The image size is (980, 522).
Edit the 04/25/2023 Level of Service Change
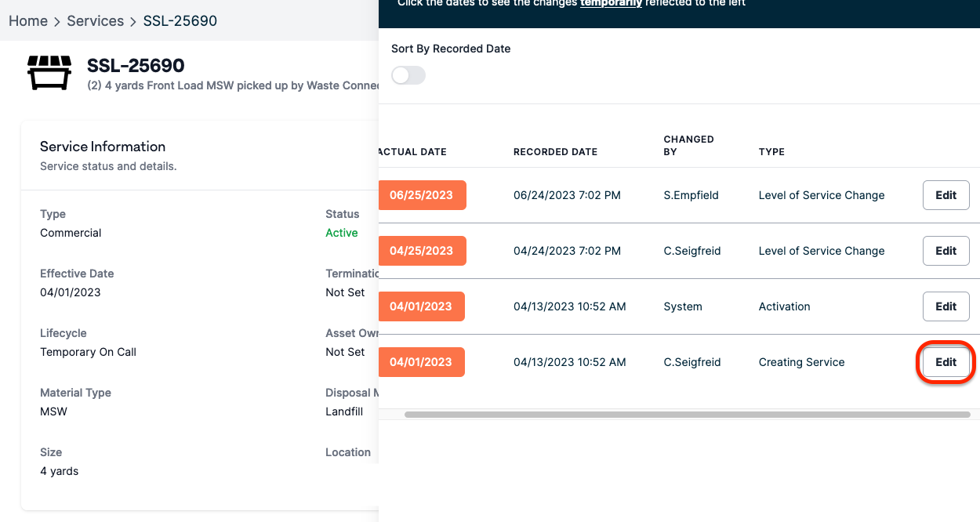pos(946,251)
